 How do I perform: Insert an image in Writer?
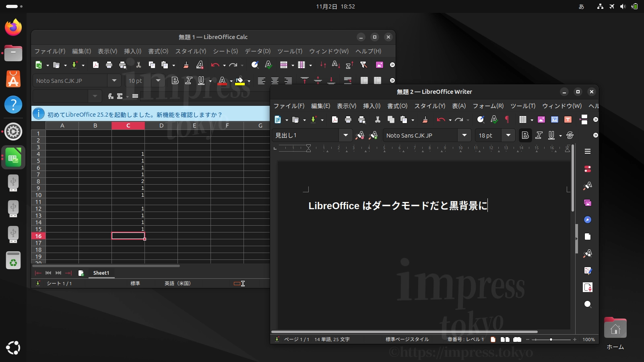point(541,119)
